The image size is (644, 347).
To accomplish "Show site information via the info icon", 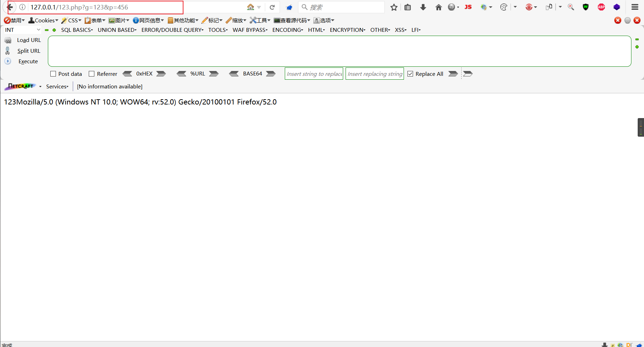I will [22, 7].
